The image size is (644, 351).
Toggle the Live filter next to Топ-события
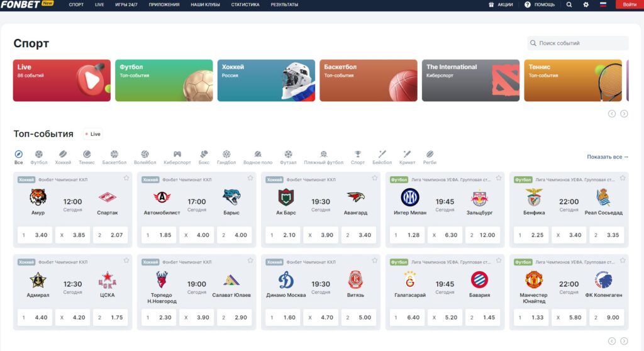tap(93, 134)
